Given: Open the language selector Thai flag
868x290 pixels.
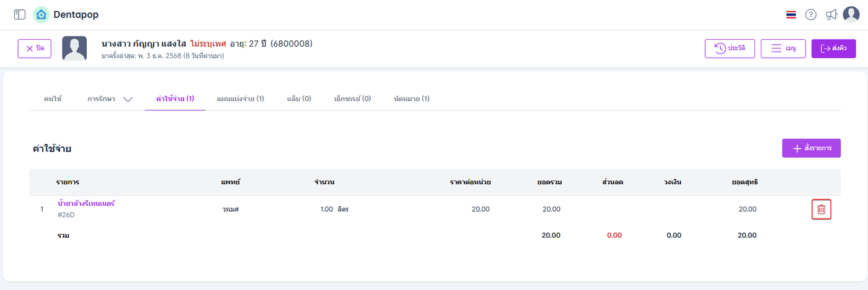Looking at the screenshot, I should coord(790,14).
